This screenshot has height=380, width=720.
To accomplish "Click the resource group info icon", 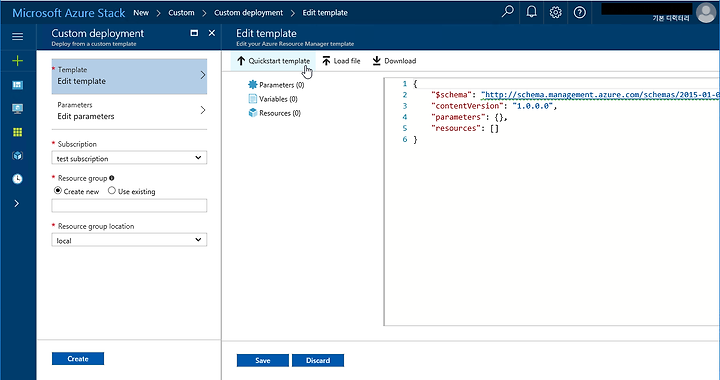I will 112,178.
